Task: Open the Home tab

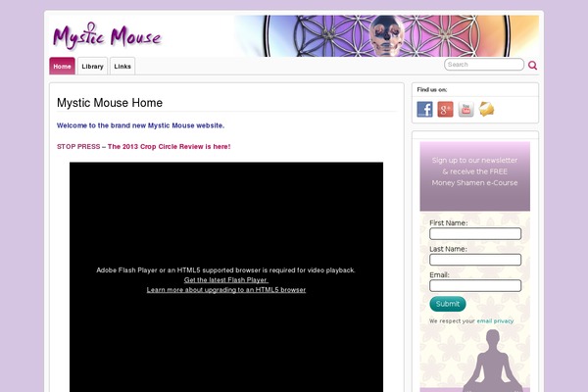Action: 62,67
